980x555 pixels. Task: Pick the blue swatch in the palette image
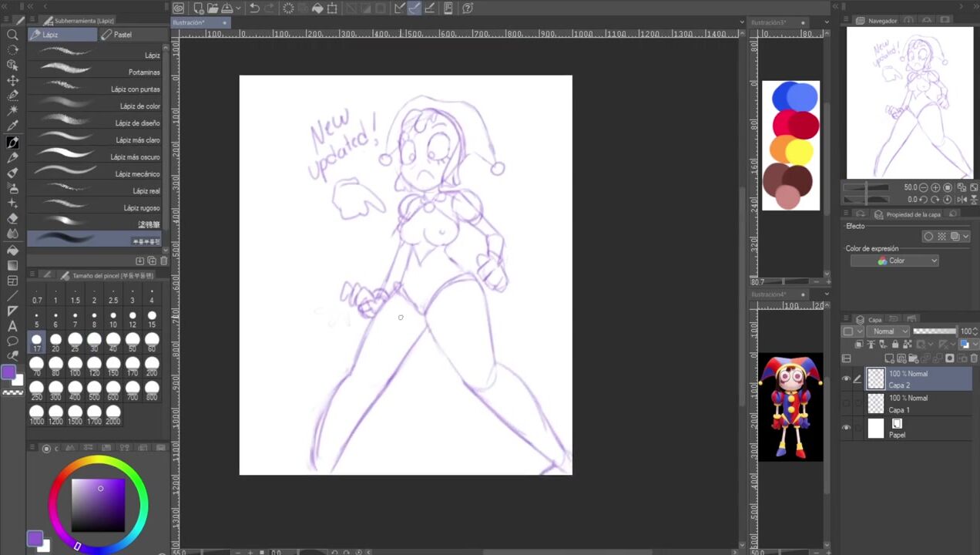(x=795, y=98)
